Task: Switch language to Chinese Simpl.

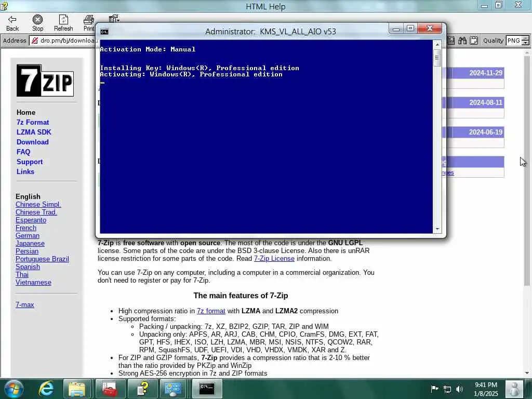Action: [38, 204]
